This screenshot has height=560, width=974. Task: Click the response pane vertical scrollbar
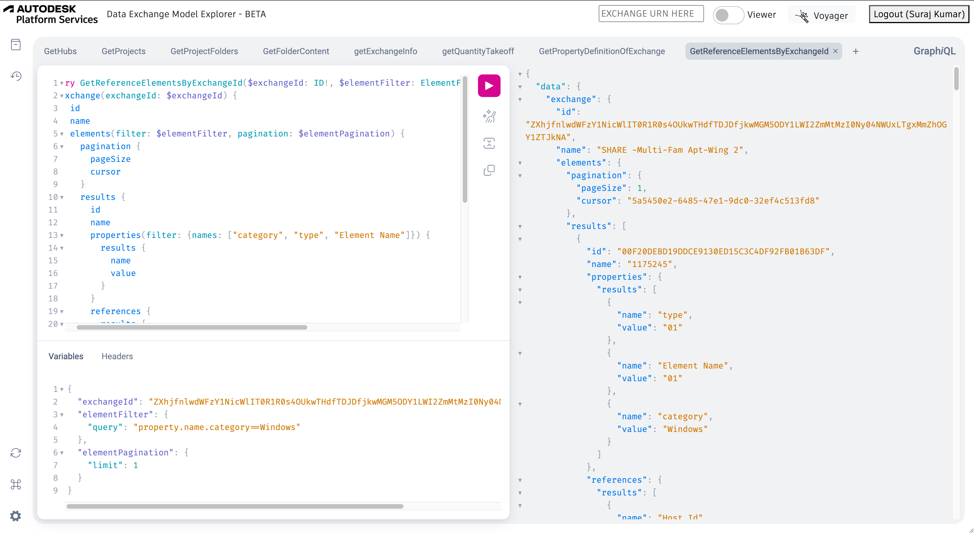[956, 79]
